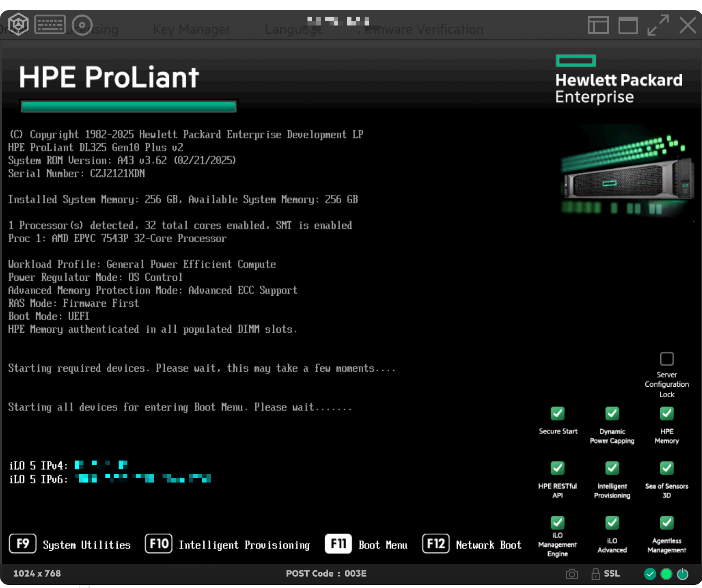
Task: Toggle the Server Configuration Lock checkbox
Action: tap(666, 359)
